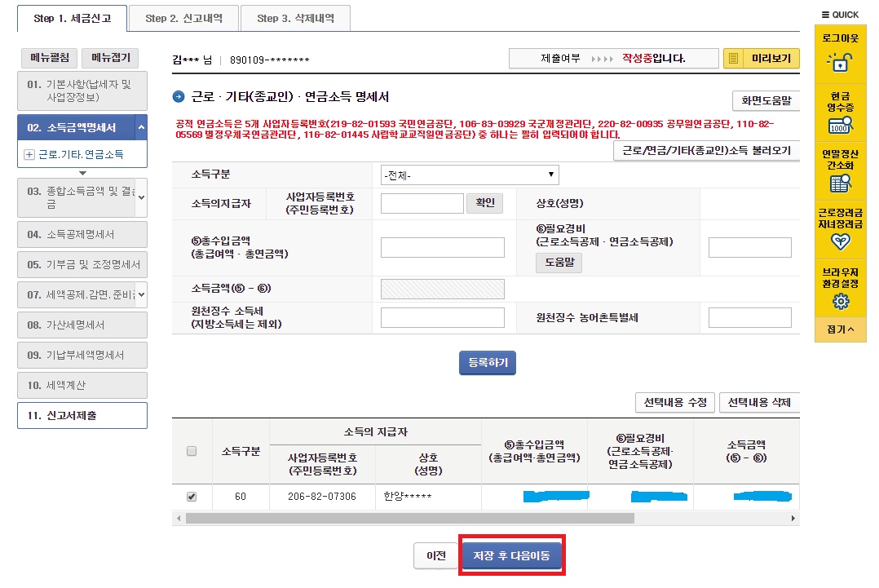This screenshot has width=879, height=588.
Task: Check the header select-all checkbox
Action: click(x=192, y=451)
